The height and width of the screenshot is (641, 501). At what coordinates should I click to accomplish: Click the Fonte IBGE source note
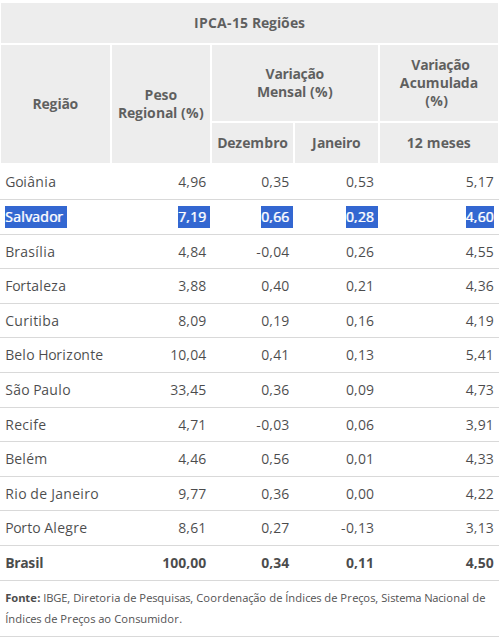coord(245,608)
